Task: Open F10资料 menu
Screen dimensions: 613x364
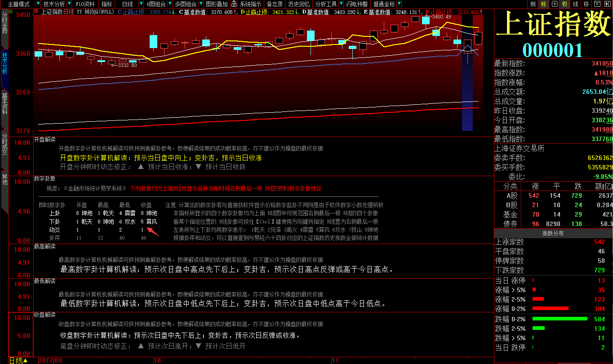Action: (85, 4)
